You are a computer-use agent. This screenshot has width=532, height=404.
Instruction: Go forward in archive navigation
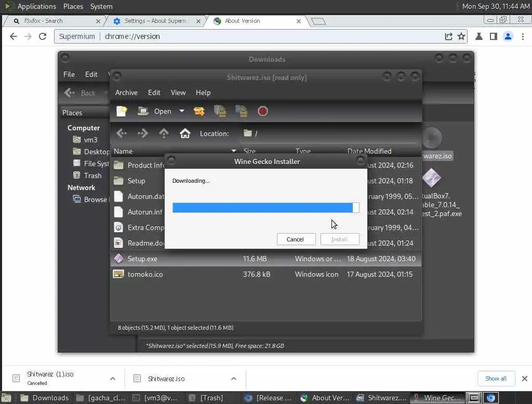pyautogui.click(x=143, y=133)
